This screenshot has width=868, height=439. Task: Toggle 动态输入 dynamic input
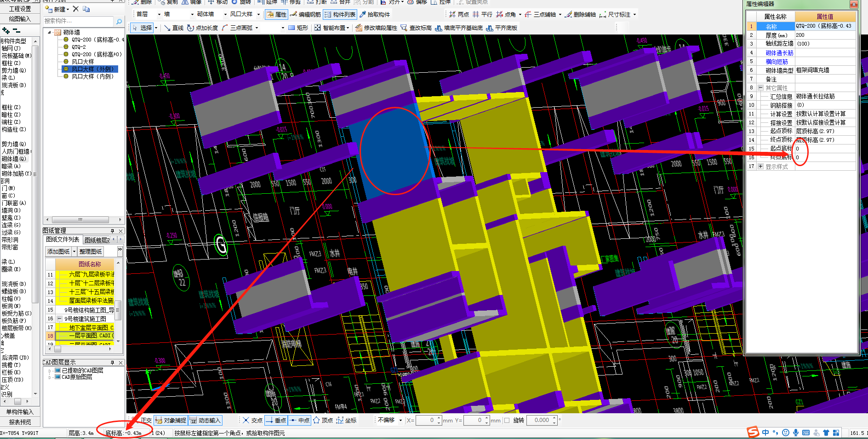pyautogui.click(x=205, y=420)
